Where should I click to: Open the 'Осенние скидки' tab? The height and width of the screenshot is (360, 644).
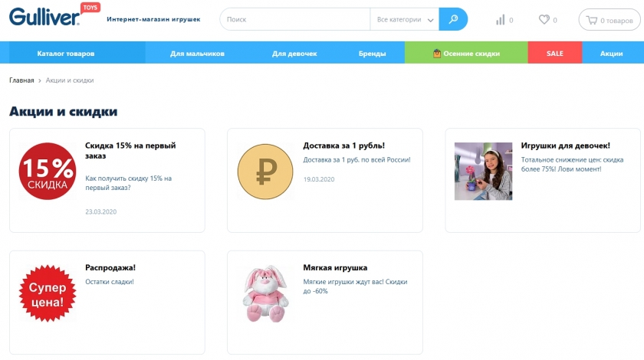[x=466, y=54]
